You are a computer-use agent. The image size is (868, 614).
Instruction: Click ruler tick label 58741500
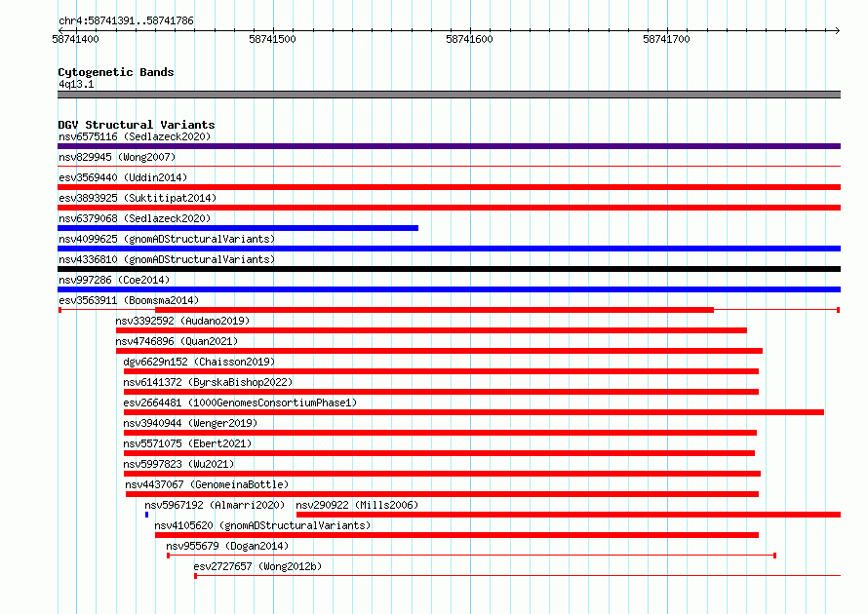click(272, 39)
